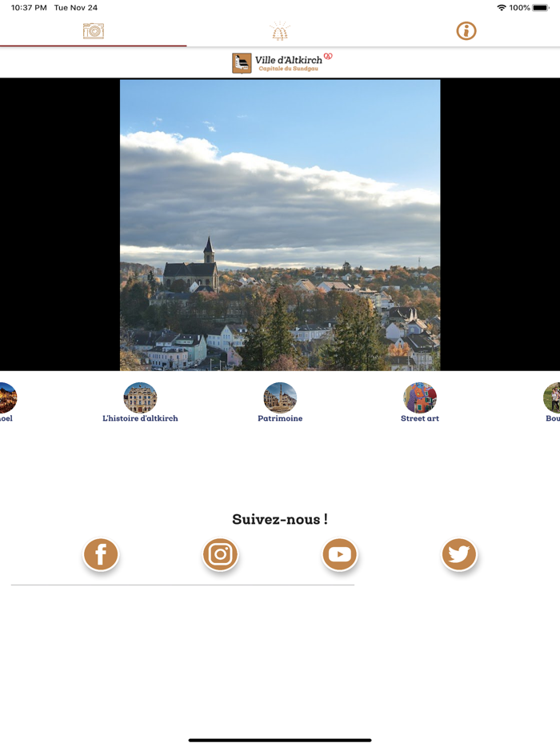The image size is (560, 747).
Task: Open the Twitter feed icon
Action: (x=459, y=554)
